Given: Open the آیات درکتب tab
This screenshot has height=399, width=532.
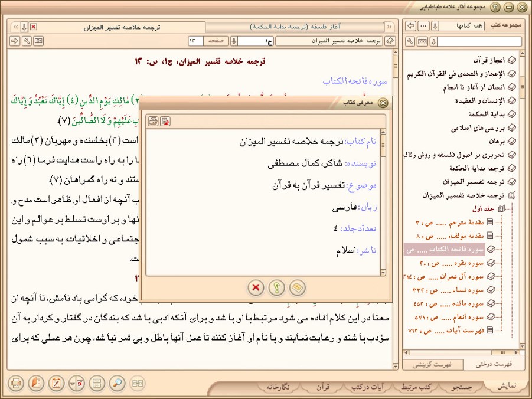Looking at the screenshot, I should point(367,387).
